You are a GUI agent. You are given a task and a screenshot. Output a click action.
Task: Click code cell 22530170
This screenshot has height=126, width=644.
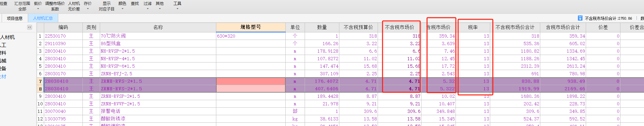click(x=63, y=36)
